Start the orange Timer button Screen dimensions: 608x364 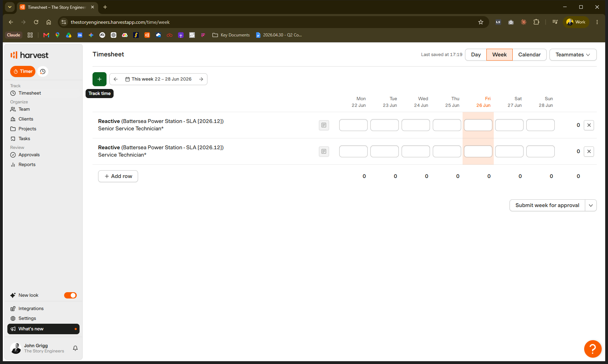[x=23, y=71]
